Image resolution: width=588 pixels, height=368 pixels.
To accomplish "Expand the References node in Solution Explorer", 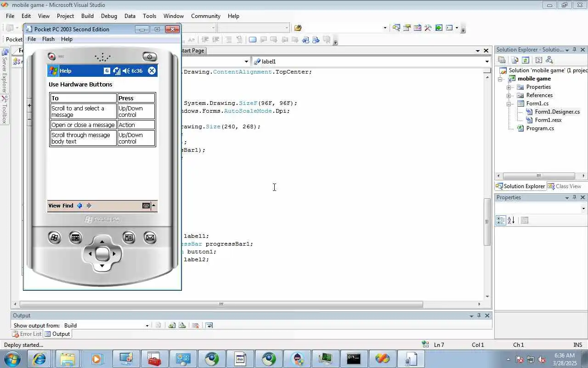I will pyautogui.click(x=509, y=95).
